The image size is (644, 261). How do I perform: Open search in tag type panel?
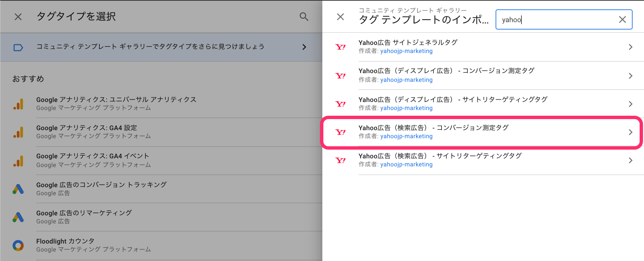pos(304,17)
